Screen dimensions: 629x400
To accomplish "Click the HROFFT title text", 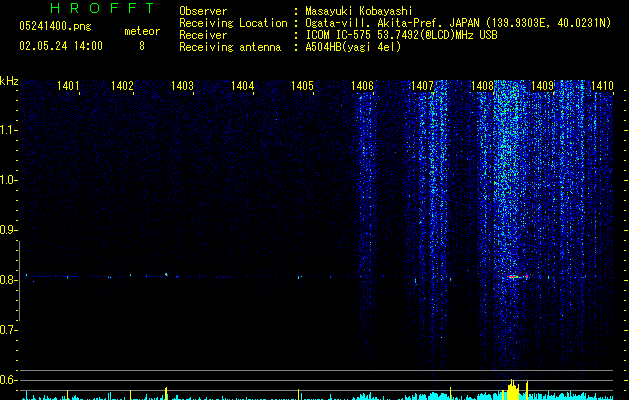I will coord(102,8).
